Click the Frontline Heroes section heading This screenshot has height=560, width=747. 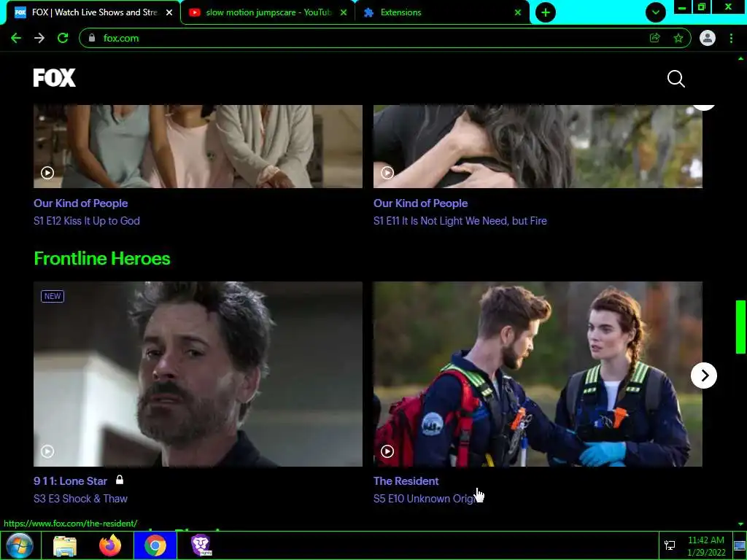click(102, 259)
